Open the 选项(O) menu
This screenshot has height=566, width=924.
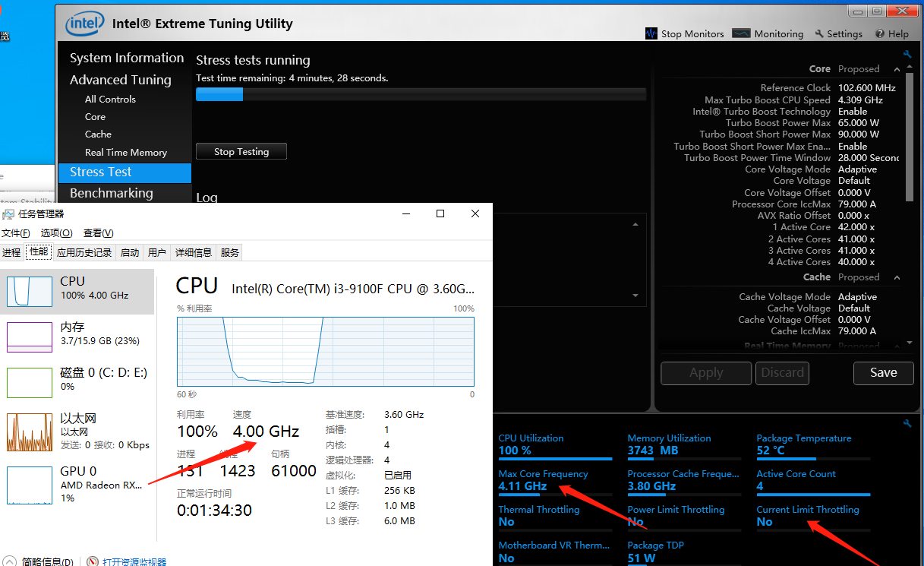[57, 233]
